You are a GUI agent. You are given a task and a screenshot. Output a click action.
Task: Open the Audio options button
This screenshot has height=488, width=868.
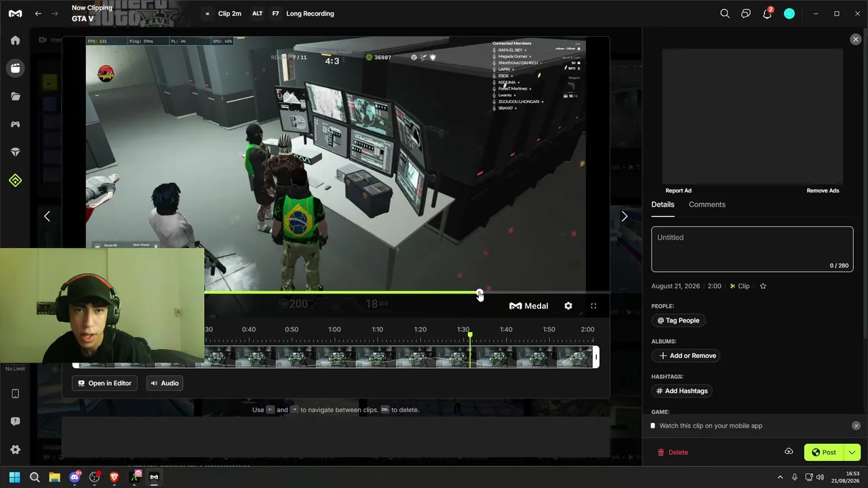pos(165,384)
